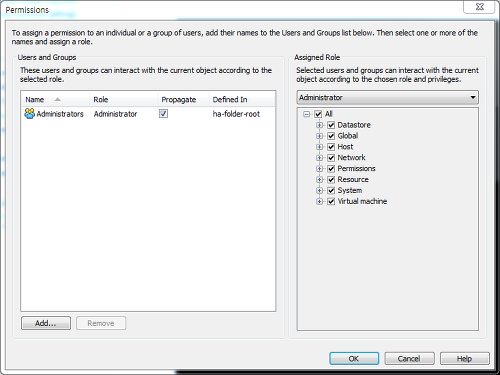Open the Administrator role dropdown
The width and height of the screenshot is (500, 375).
pyautogui.click(x=388, y=97)
